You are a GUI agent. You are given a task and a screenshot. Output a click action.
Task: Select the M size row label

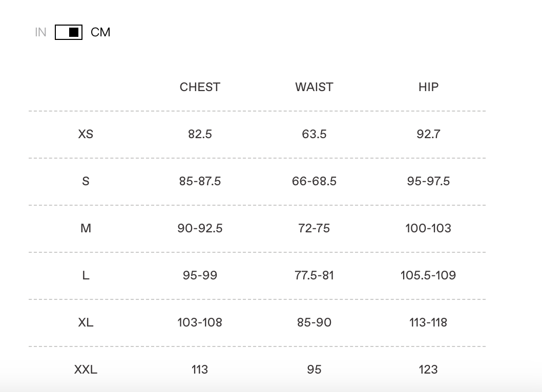[x=86, y=228]
